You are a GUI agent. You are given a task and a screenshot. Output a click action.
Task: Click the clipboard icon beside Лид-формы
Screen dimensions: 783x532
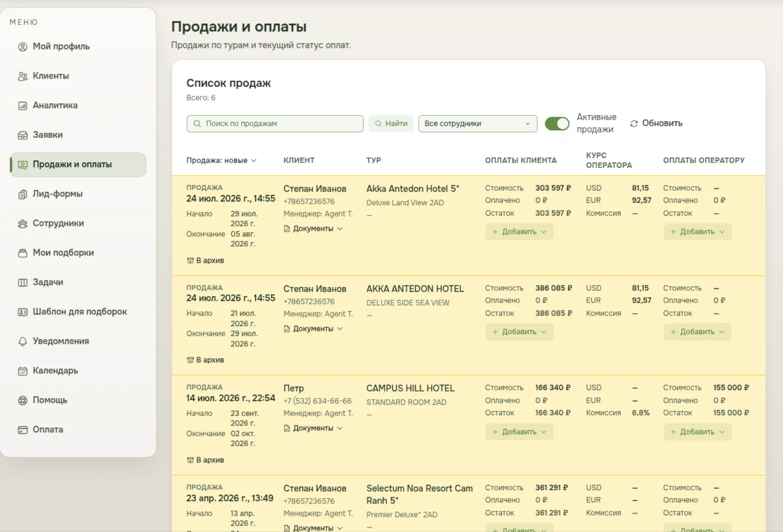(x=23, y=194)
